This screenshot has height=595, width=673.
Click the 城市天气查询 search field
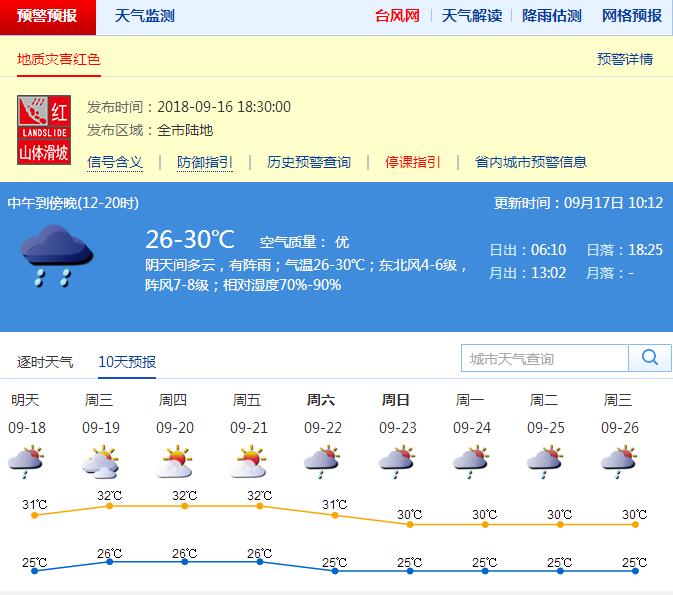pos(545,358)
